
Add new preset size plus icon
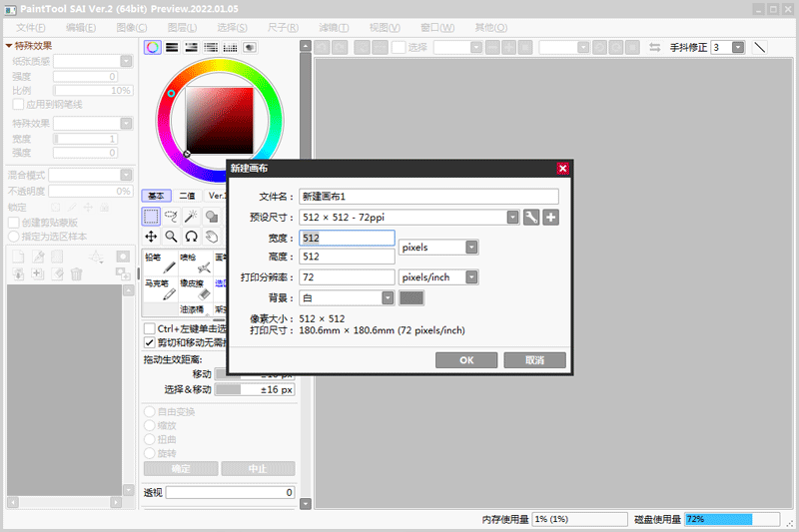click(x=551, y=218)
